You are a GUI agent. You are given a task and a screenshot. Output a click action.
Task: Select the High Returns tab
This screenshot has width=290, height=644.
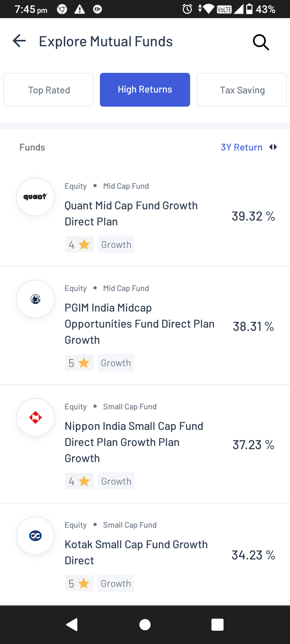(145, 90)
